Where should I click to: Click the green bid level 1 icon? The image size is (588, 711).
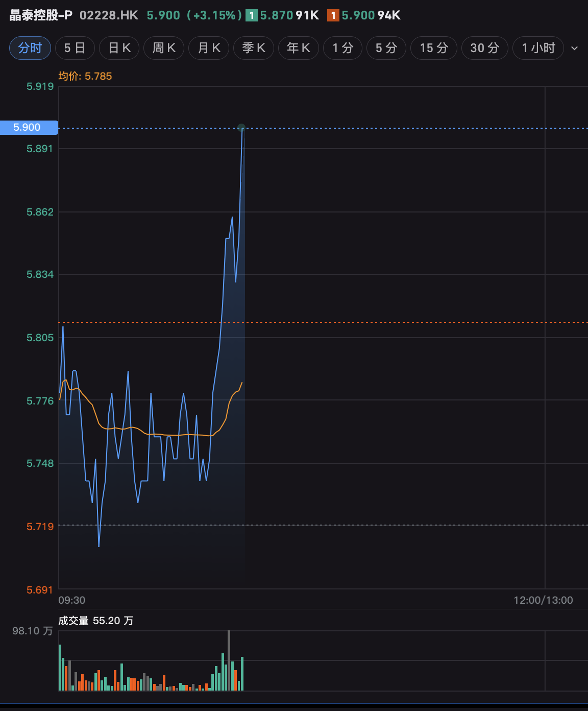click(x=251, y=15)
